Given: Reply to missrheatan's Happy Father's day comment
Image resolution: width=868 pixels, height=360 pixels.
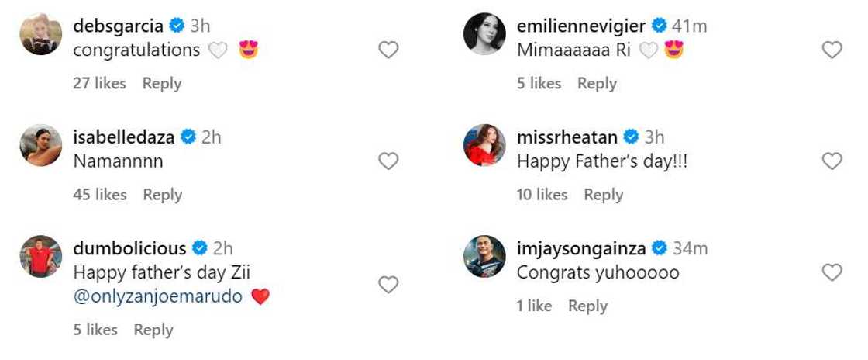Looking at the screenshot, I should coord(604,195).
